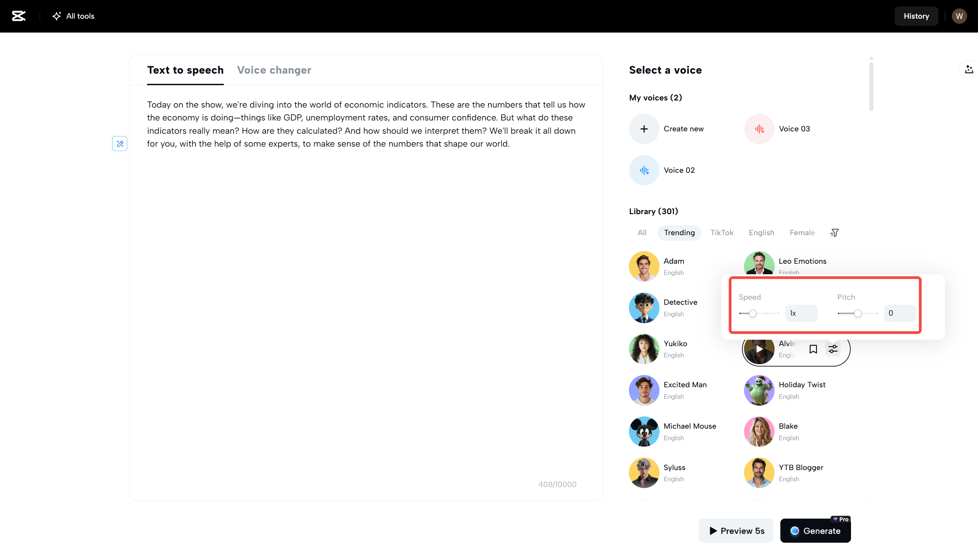Image resolution: width=978 pixels, height=560 pixels.
Task: Click the AI writer icon beside text
Action: tap(120, 144)
